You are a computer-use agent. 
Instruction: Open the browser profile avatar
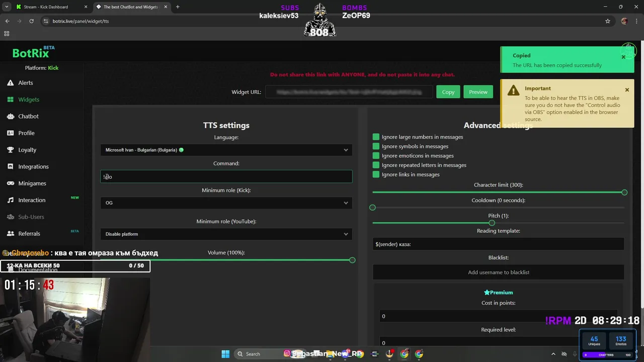(624, 21)
